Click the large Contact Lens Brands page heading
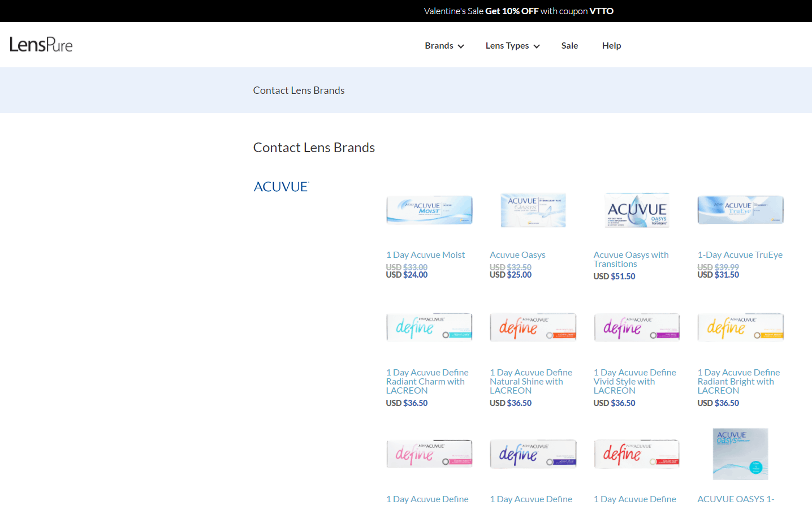 pos(314,148)
